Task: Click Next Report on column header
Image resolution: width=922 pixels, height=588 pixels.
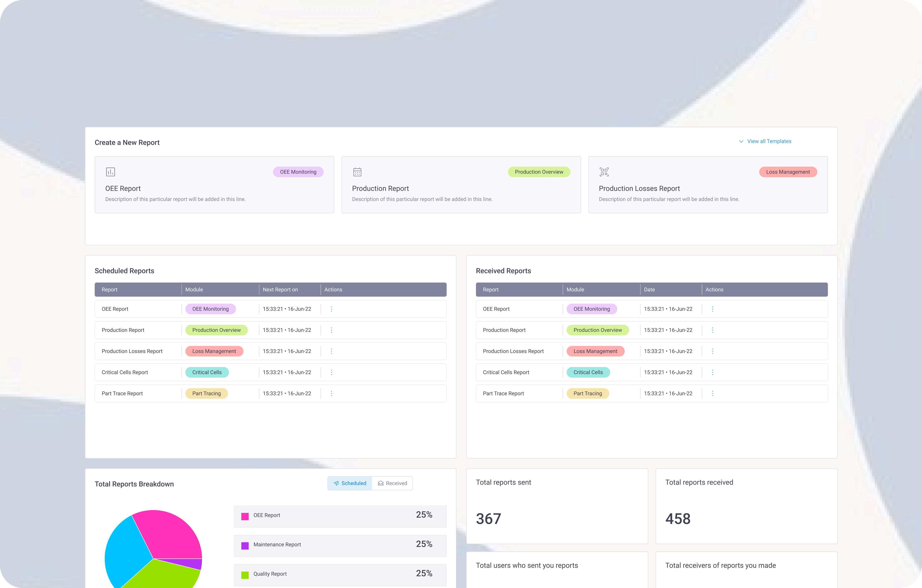Action: pyautogui.click(x=280, y=289)
